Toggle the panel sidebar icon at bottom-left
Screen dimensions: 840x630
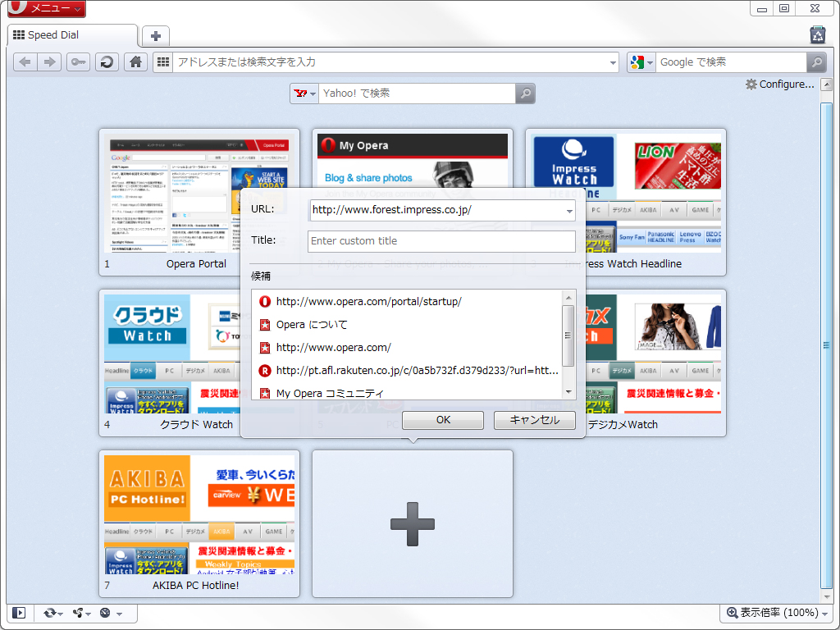point(18,613)
